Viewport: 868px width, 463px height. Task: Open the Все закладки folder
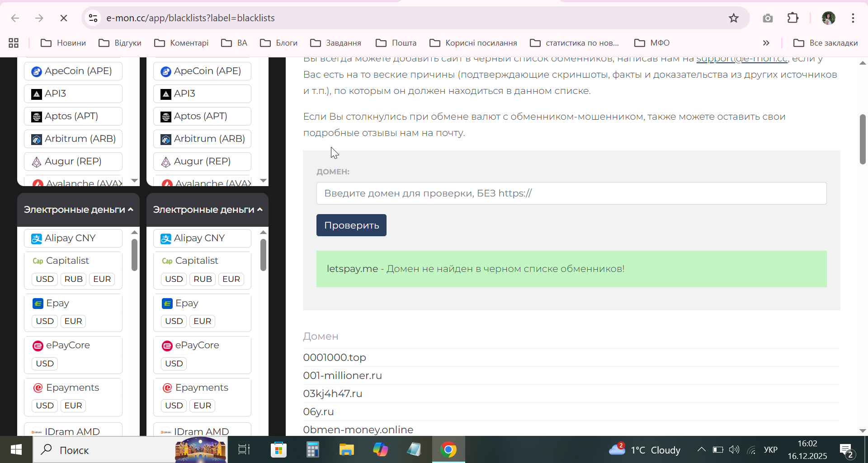(826, 43)
